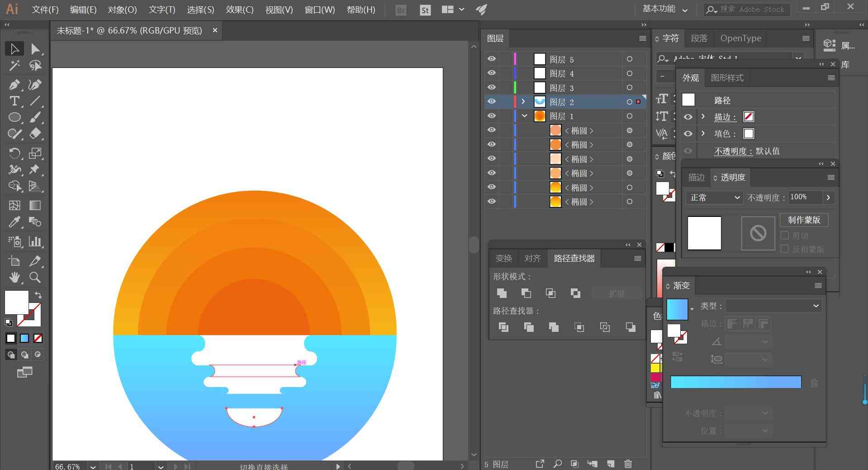The height and width of the screenshot is (470, 868).
Task: Click opacity mask thumbnail in 透明度 panel
Action: pyautogui.click(x=758, y=233)
